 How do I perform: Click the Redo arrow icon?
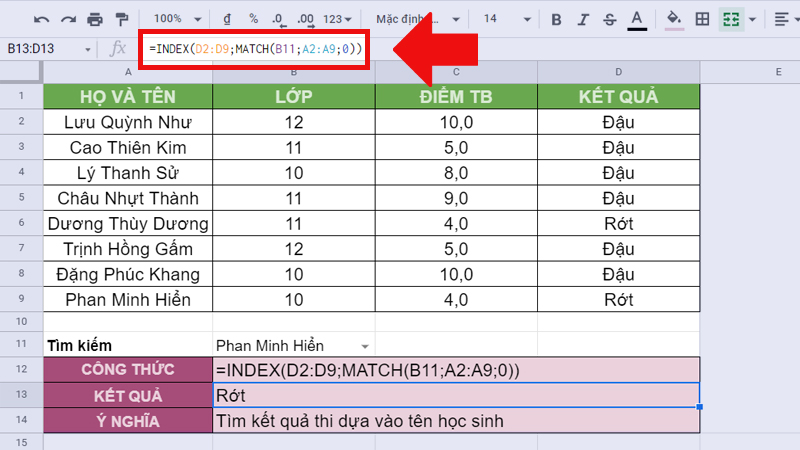point(68,19)
